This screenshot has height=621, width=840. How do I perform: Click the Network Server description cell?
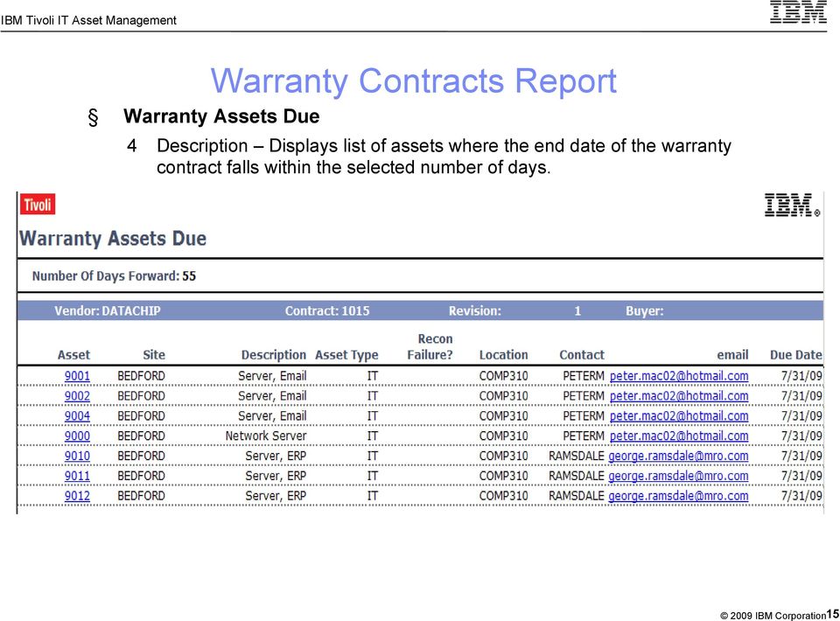[x=266, y=436]
